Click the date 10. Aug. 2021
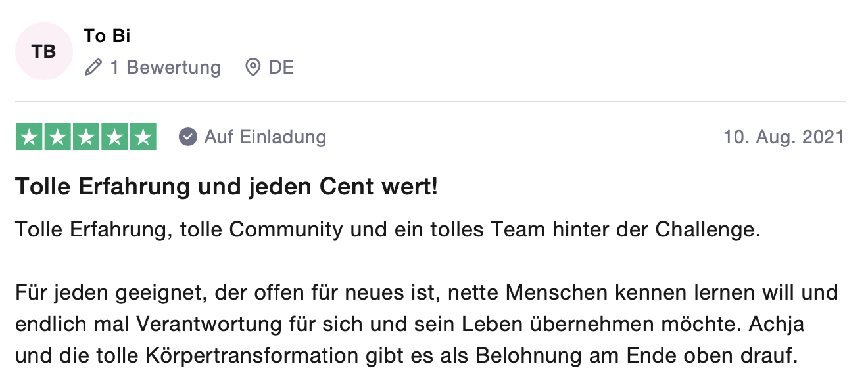The width and height of the screenshot is (868, 381). coord(784,137)
